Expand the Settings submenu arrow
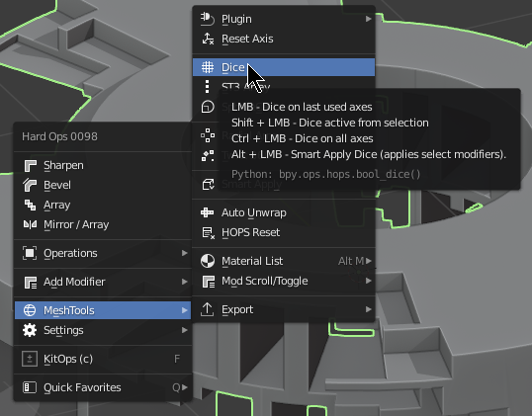 [184, 330]
